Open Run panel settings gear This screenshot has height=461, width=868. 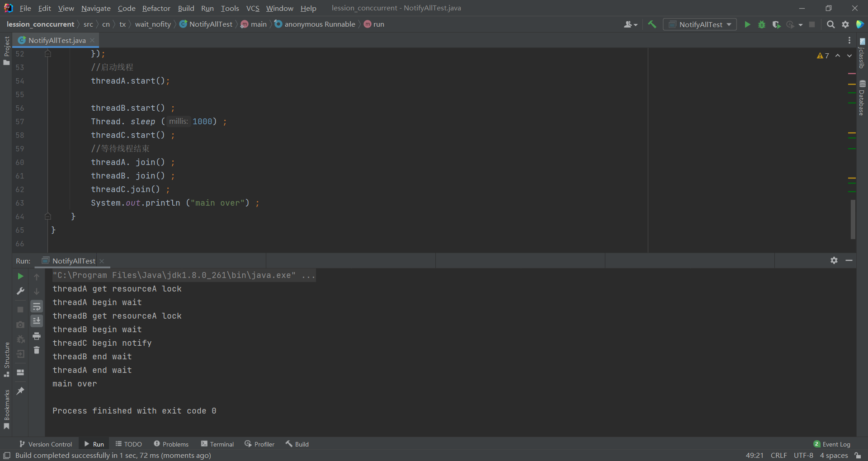834,260
